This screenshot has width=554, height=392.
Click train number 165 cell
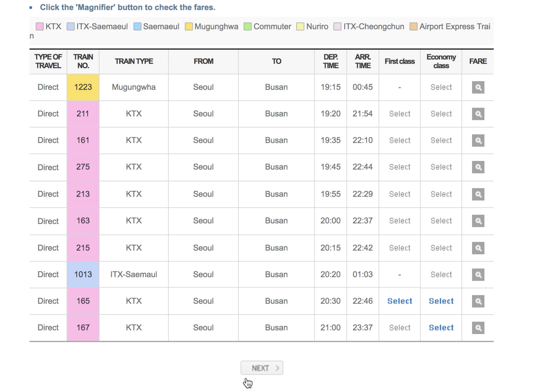coord(83,301)
